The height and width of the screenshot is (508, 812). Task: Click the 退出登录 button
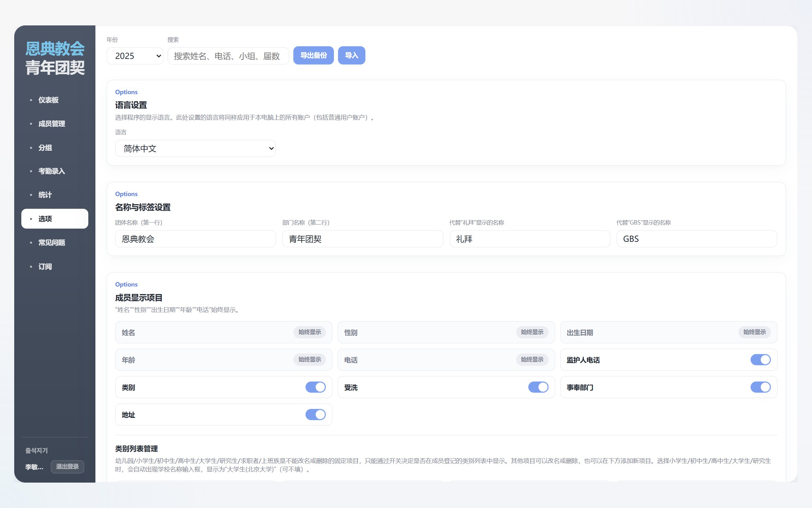(67, 466)
